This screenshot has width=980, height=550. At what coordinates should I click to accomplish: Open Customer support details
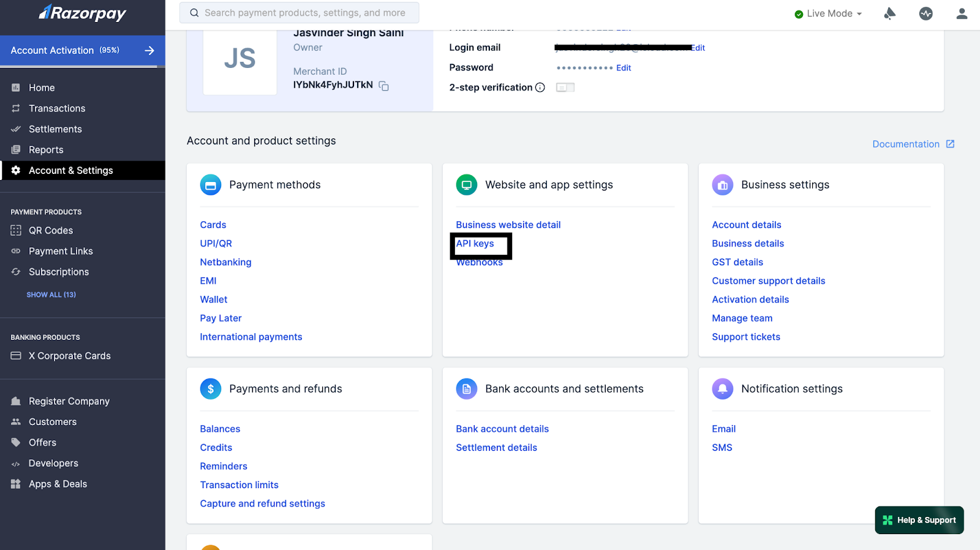769,281
